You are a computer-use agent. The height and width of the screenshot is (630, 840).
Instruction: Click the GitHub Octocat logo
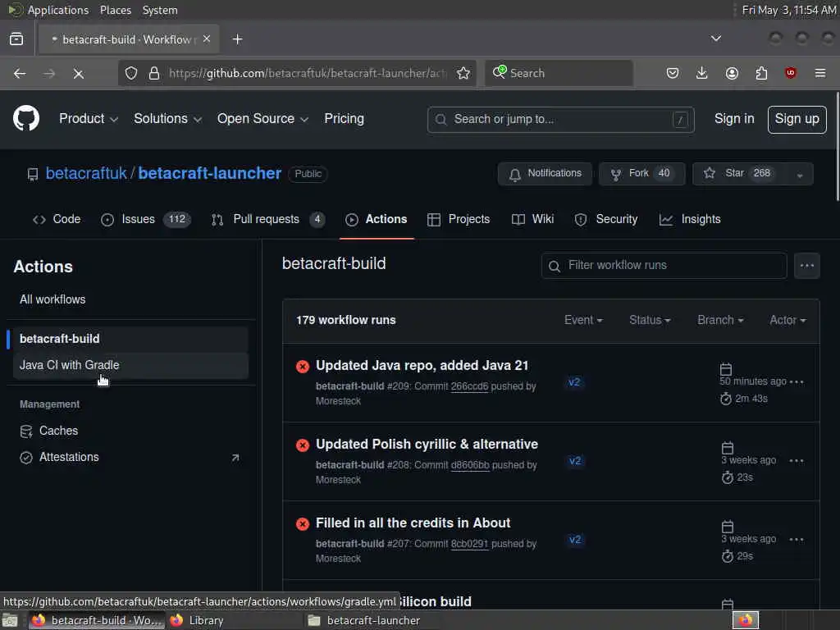[x=26, y=118]
